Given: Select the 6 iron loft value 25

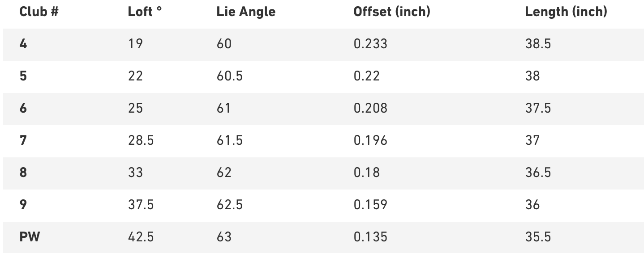Looking at the screenshot, I should click(x=135, y=108).
